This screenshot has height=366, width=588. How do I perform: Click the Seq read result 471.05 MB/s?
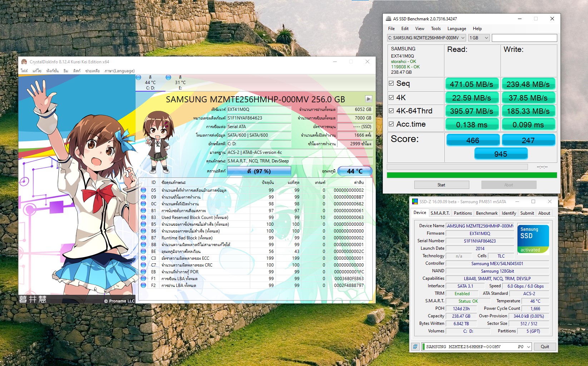[471, 84]
